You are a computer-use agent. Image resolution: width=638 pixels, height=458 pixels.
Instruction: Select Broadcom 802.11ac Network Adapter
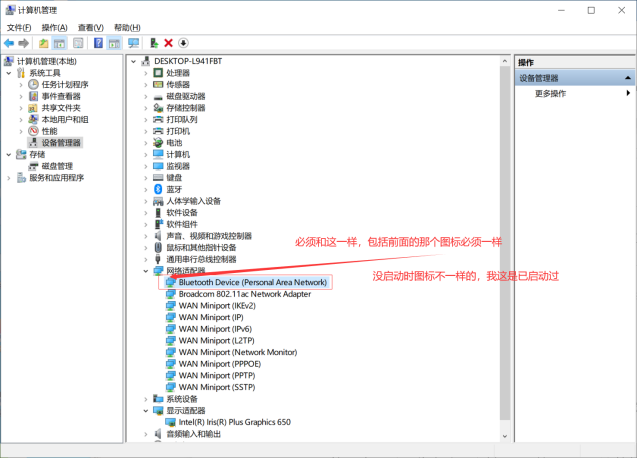[245, 294]
